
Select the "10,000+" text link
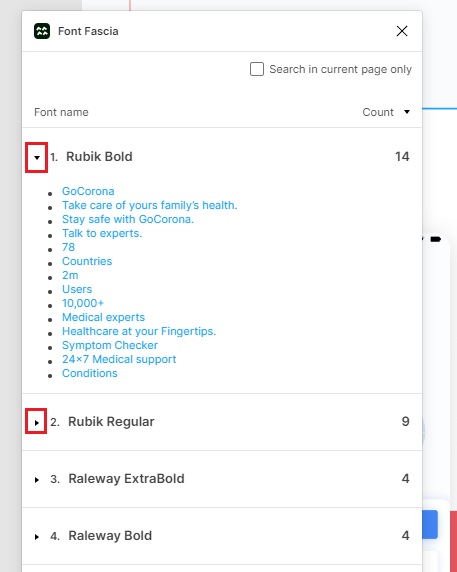pos(83,303)
